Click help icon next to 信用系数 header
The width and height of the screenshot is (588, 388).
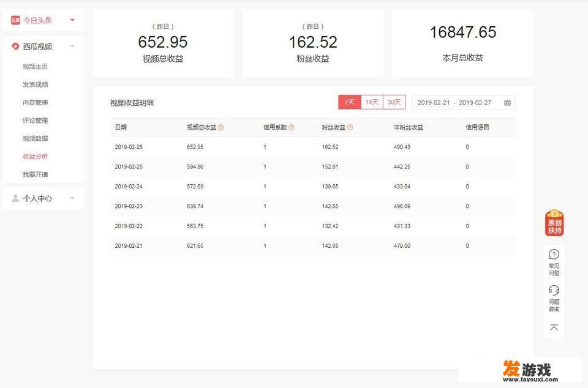(x=292, y=127)
